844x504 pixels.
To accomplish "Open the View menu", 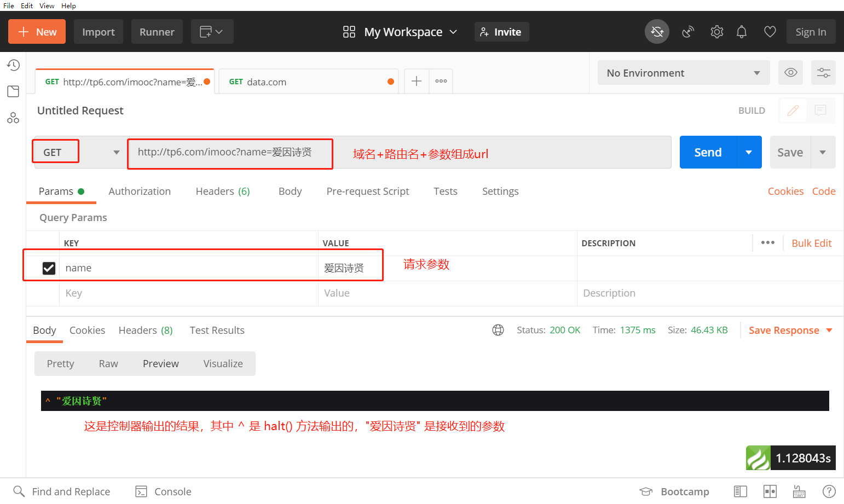I will pos(47,5).
